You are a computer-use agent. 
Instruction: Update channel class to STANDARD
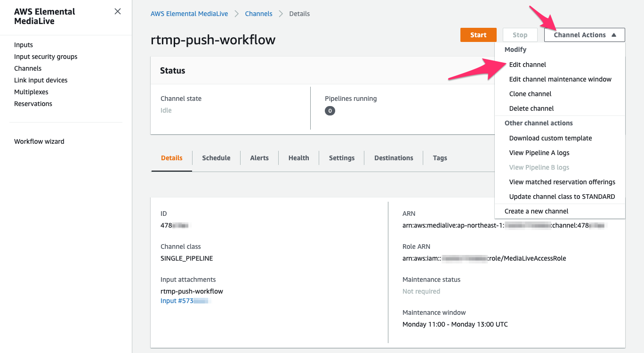pyautogui.click(x=563, y=197)
